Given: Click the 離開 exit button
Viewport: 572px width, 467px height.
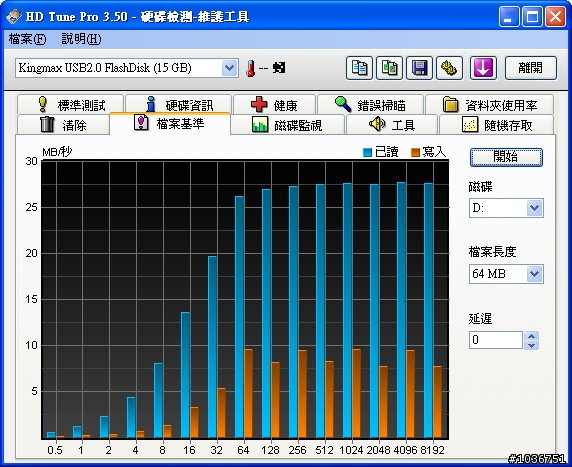Looking at the screenshot, I should 531,68.
